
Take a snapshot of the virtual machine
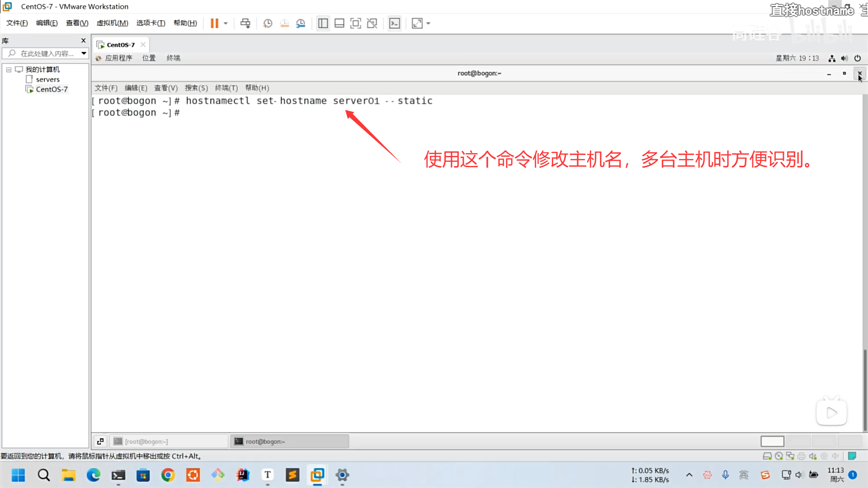(268, 23)
